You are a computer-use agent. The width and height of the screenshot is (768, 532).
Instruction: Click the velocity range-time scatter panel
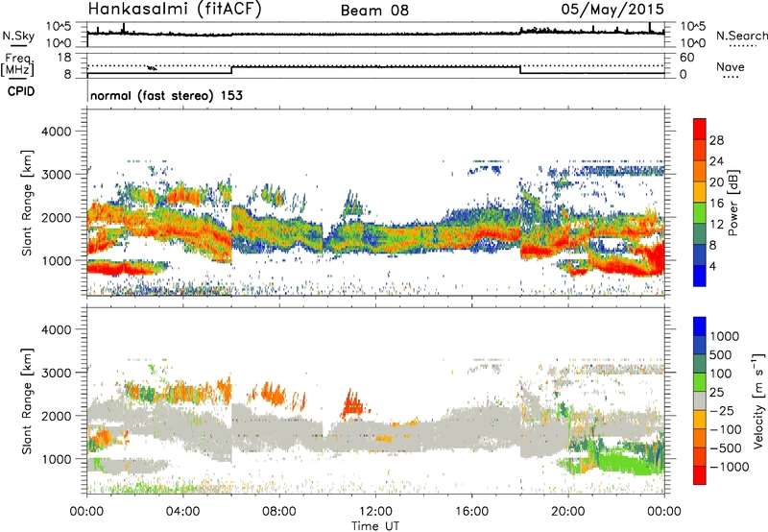(x=375, y=400)
